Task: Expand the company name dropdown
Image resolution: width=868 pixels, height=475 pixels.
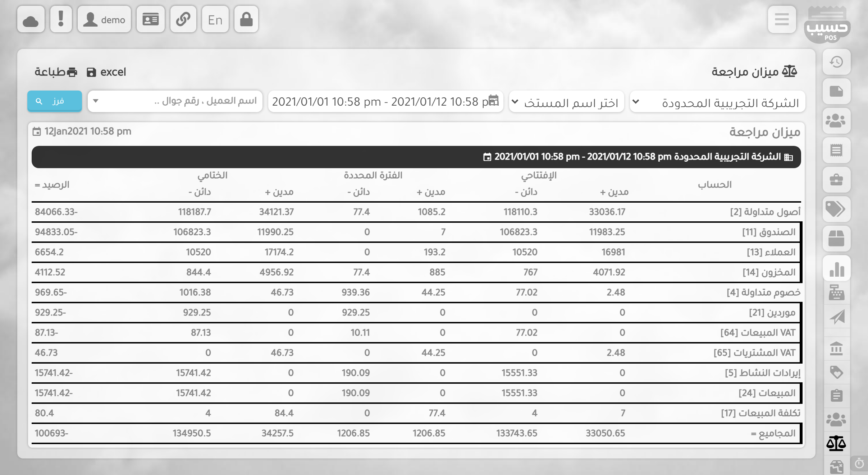Action: point(717,102)
